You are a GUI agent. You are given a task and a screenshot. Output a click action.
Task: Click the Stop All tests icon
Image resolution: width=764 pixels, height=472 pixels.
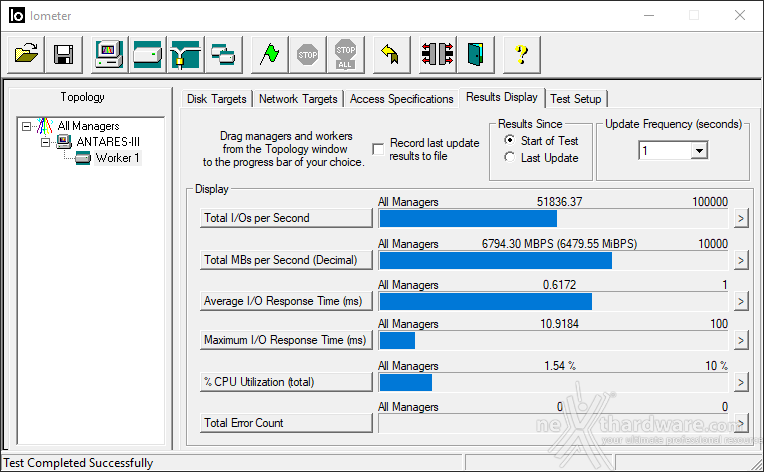point(345,54)
